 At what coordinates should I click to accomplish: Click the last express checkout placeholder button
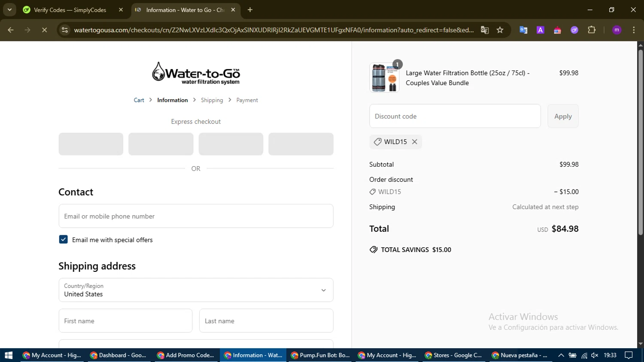(301, 144)
